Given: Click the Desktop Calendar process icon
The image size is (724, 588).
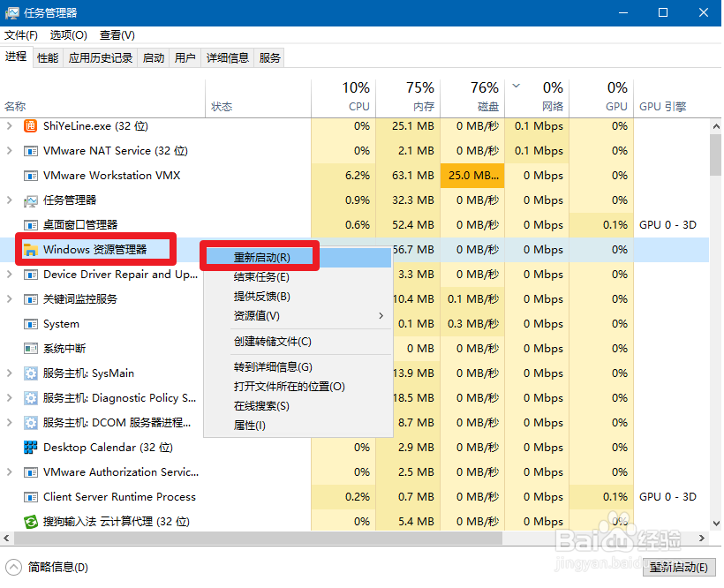Looking at the screenshot, I should (29, 448).
